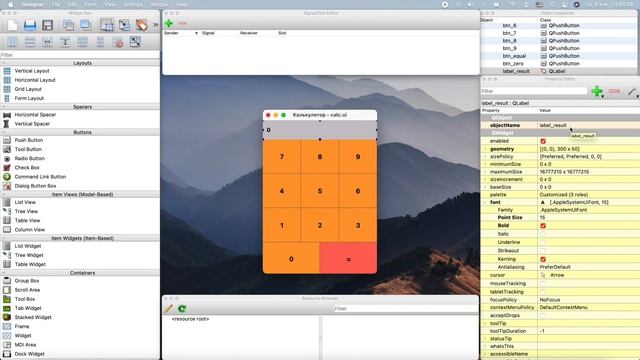Viewport: 640px width, 360px height.
Task: Click the Resource Browser filter field
Action: [406, 309]
